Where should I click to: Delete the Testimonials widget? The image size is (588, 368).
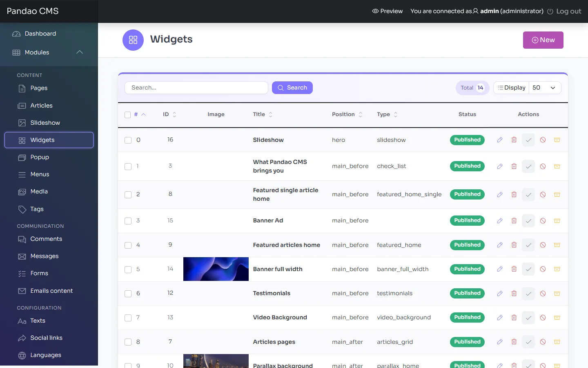[514, 294]
